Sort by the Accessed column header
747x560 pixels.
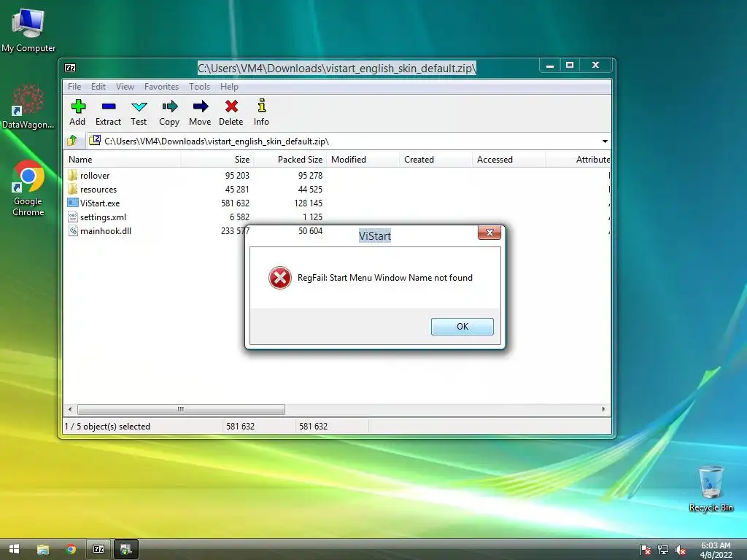pos(508,160)
